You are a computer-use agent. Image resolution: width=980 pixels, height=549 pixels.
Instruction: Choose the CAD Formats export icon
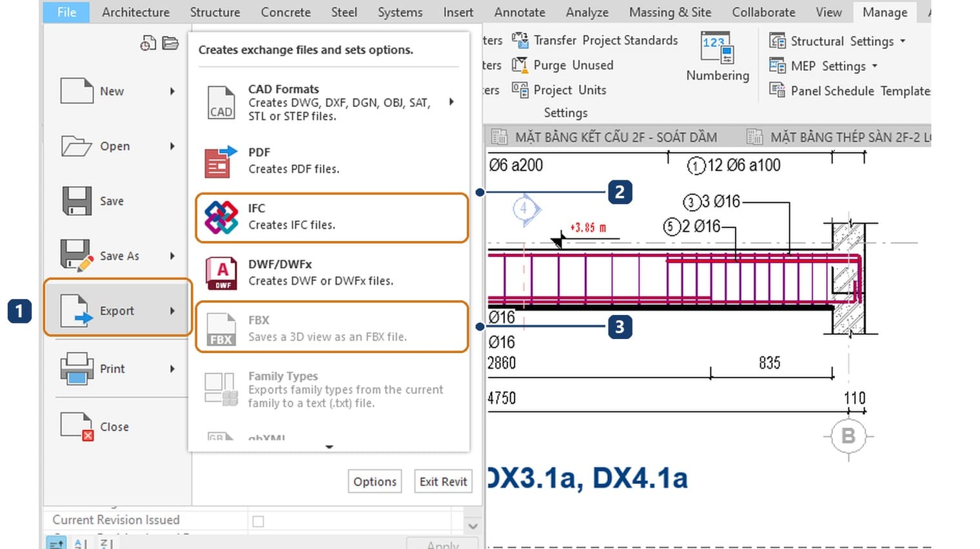(221, 102)
